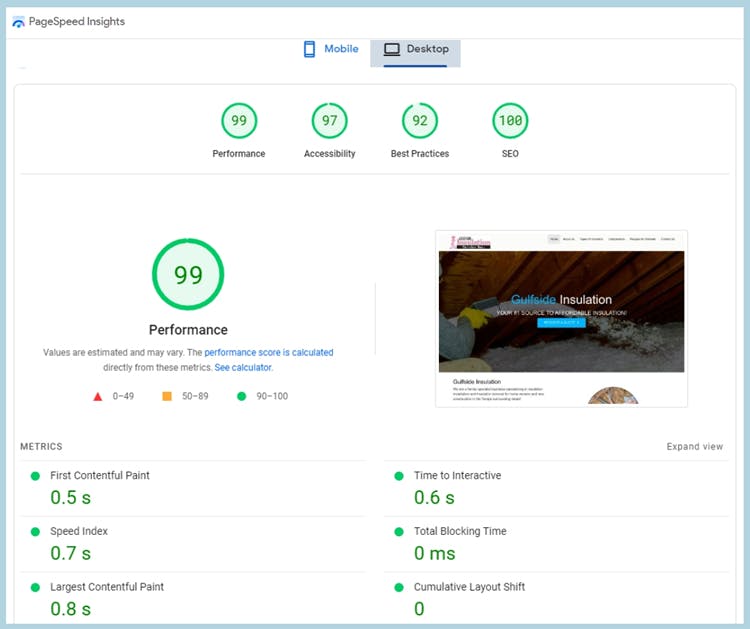Click the red triangle 0–49 legend icon
The height and width of the screenshot is (629, 750).
point(98,396)
